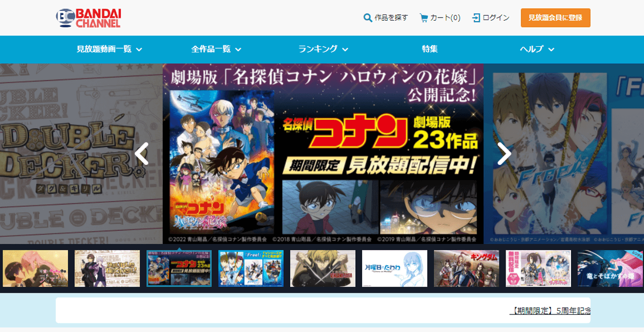Select the Double Decker thumbnail
Screen dimensions: 644x332
pyautogui.click(x=107, y=269)
